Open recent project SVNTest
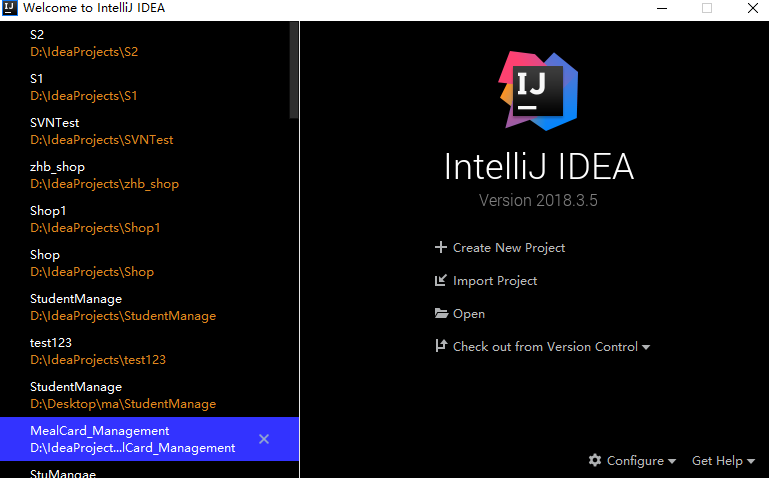This screenshot has width=769, height=478. (x=149, y=131)
